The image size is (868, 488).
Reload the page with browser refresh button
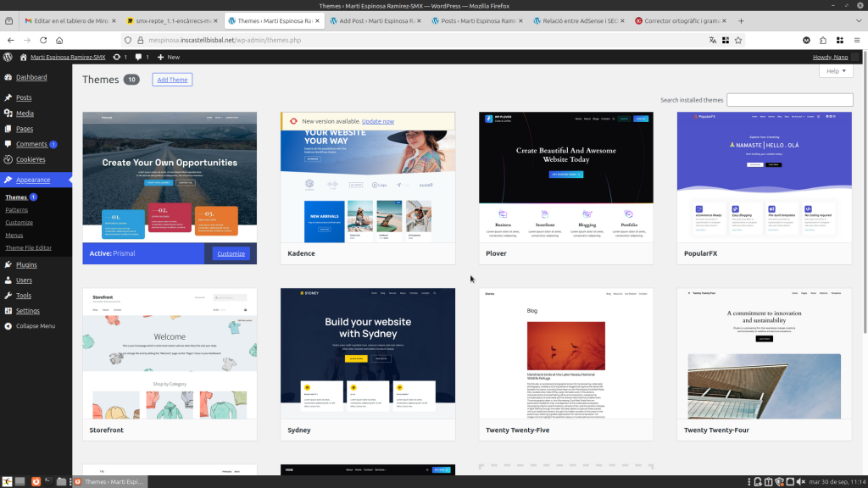[43, 40]
